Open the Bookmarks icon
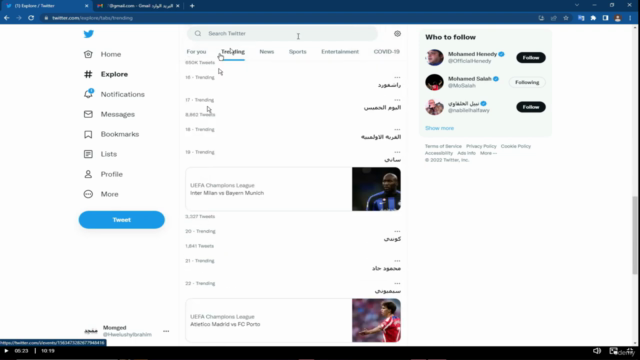The image size is (640, 360). tap(88, 134)
